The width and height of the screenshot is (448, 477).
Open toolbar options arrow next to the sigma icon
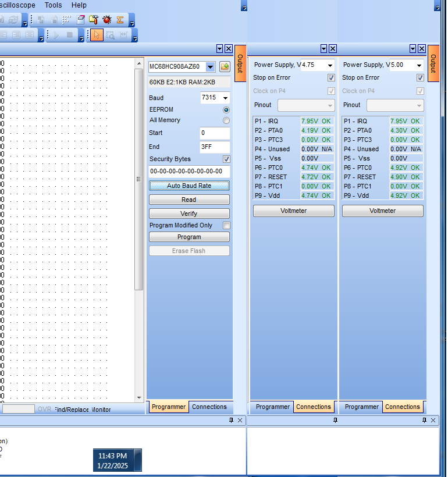click(x=132, y=20)
